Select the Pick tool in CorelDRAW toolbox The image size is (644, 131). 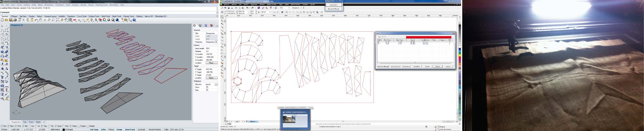pyautogui.click(x=222, y=17)
